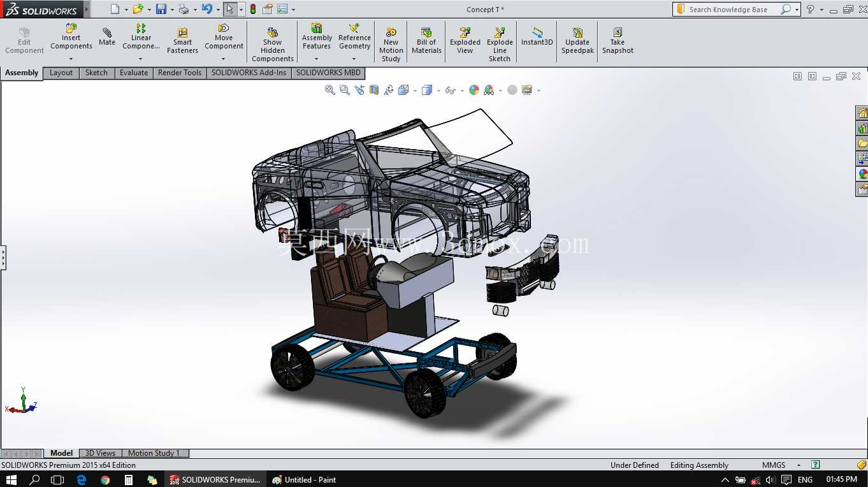Screen dimensions: 868x487
Task: Open Bill of Materials
Action: pos(426,41)
